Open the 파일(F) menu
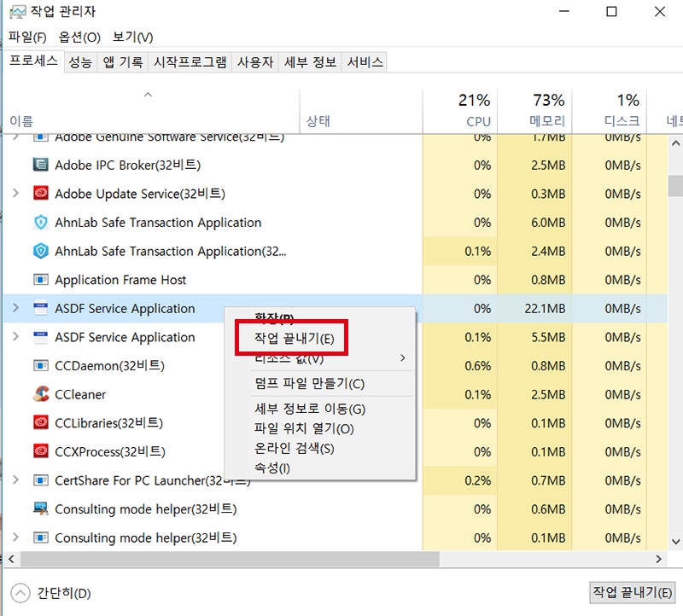This screenshot has width=683, height=616. (x=27, y=37)
